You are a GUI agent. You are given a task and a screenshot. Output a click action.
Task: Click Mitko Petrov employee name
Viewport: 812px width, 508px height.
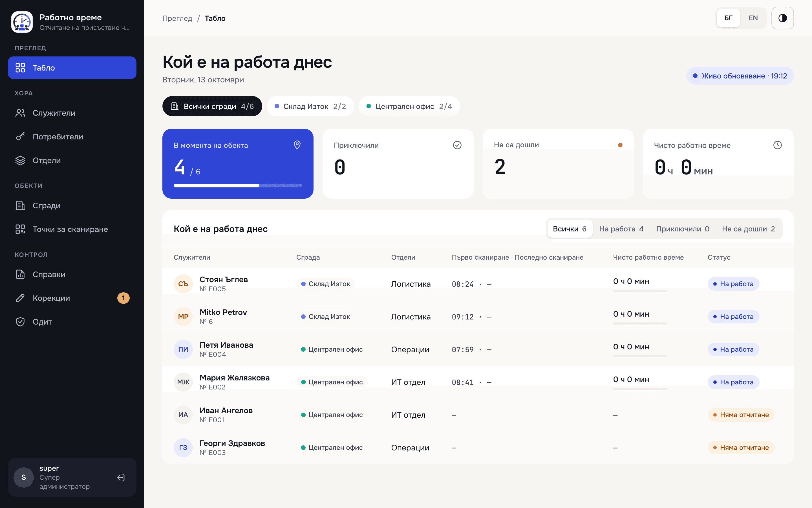click(x=223, y=312)
